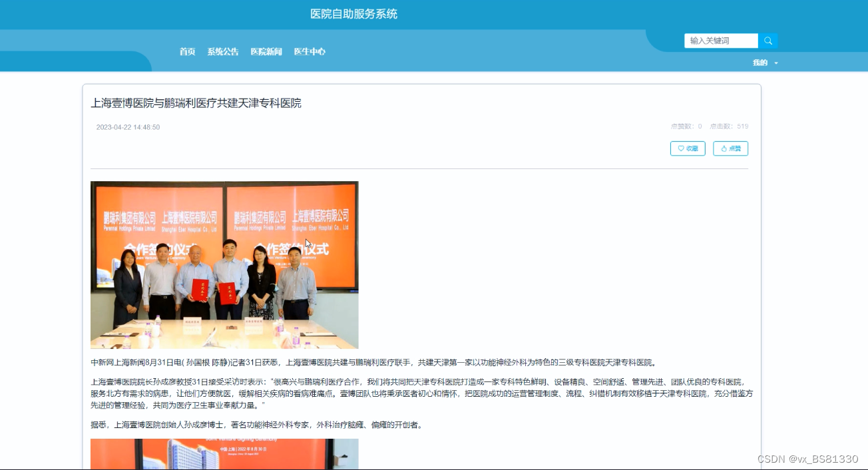The width and height of the screenshot is (868, 470).
Task: Focus the keyword search input field
Action: click(721, 41)
